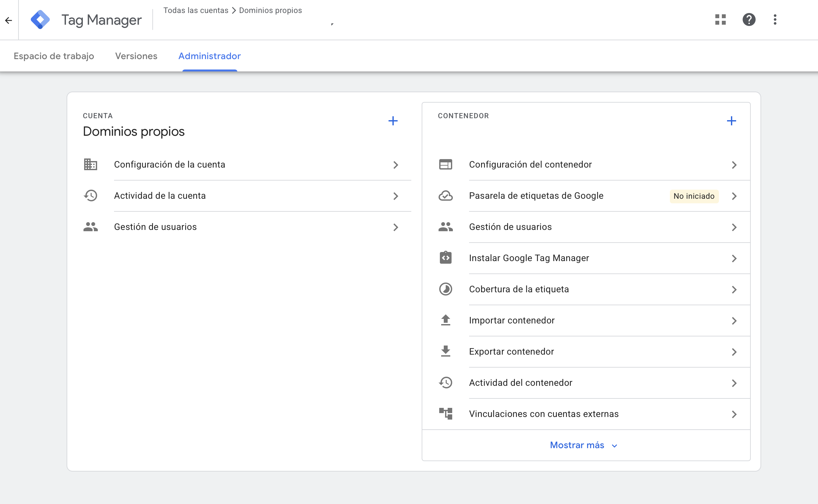Click the history icon for Actividad de la cuenta
Viewport: 818px width, 504px height.
click(90, 196)
